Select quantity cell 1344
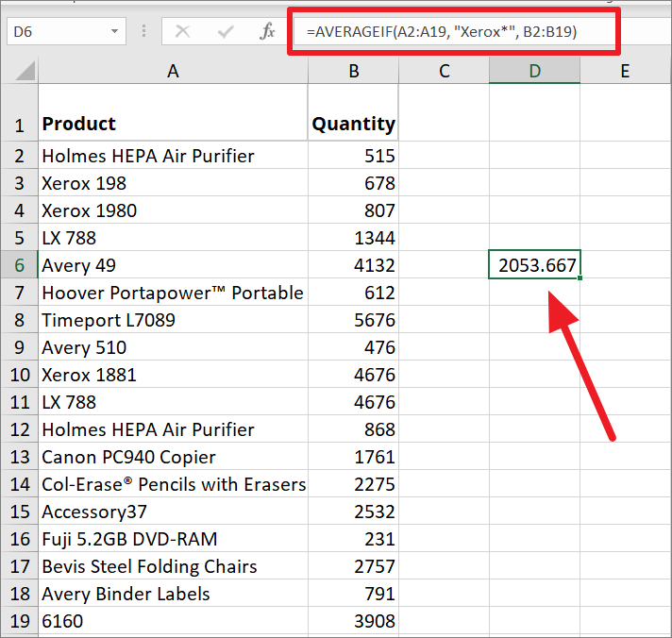Image resolution: width=672 pixels, height=638 pixels. 353,238
